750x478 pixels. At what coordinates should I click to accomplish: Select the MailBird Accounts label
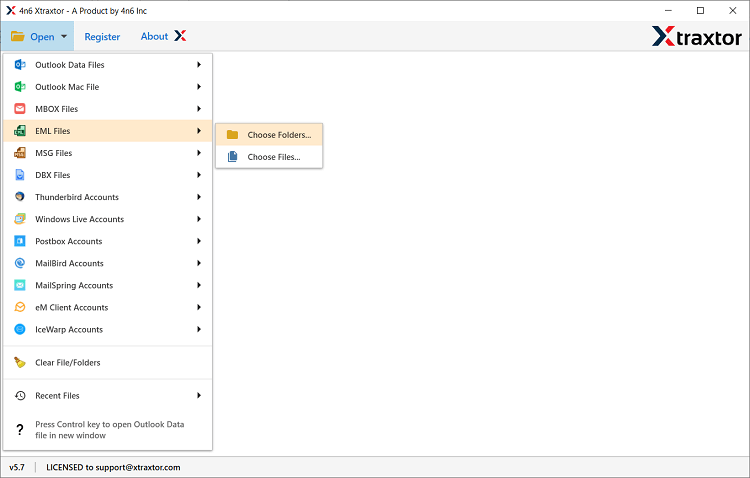click(x=69, y=263)
